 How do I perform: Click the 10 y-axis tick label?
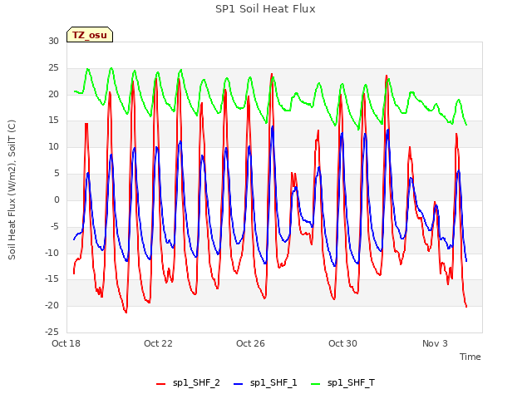coord(53,146)
